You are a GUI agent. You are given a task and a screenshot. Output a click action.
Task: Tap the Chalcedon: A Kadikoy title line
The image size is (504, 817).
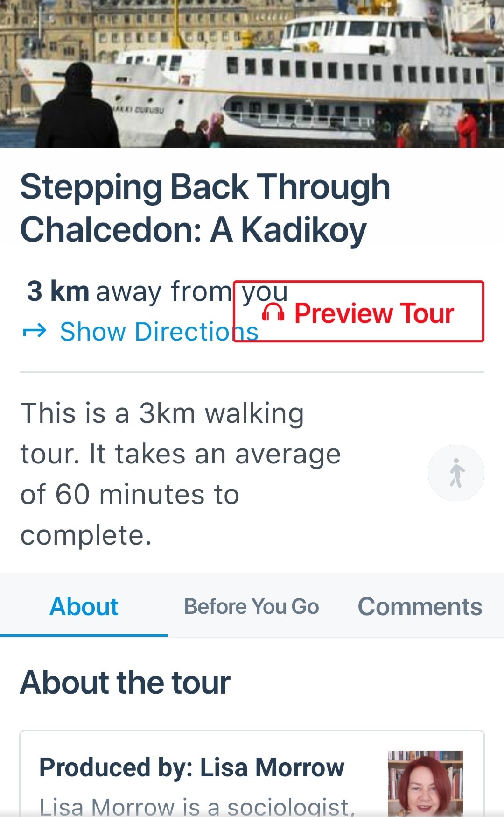coord(194,230)
